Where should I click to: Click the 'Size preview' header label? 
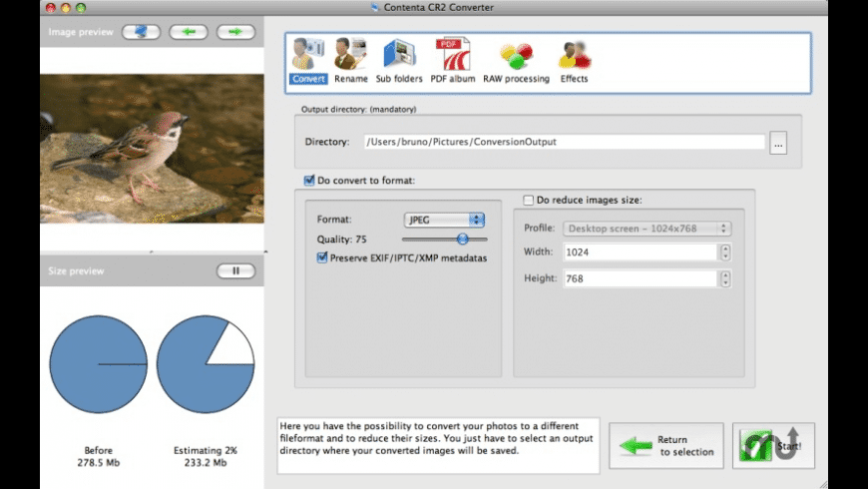76,270
